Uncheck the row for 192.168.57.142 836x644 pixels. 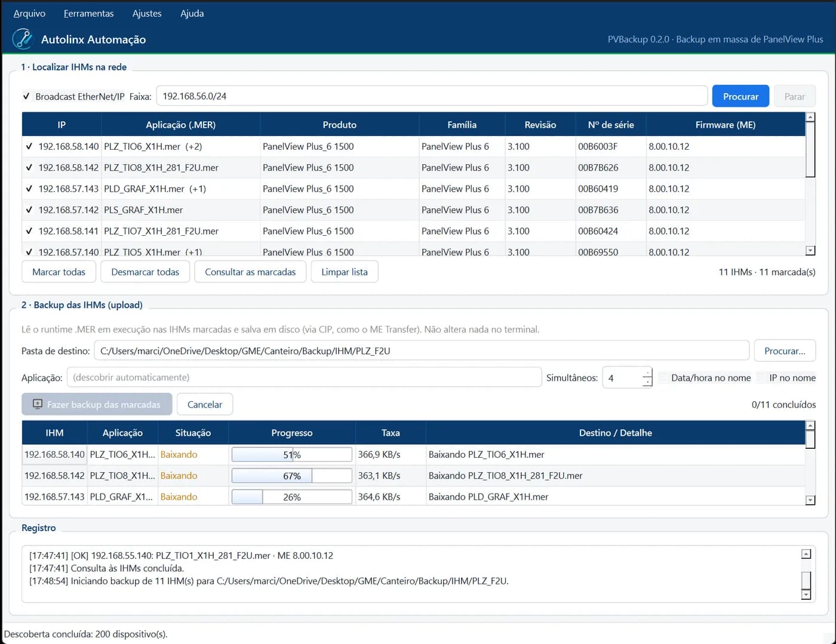click(29, 210)
